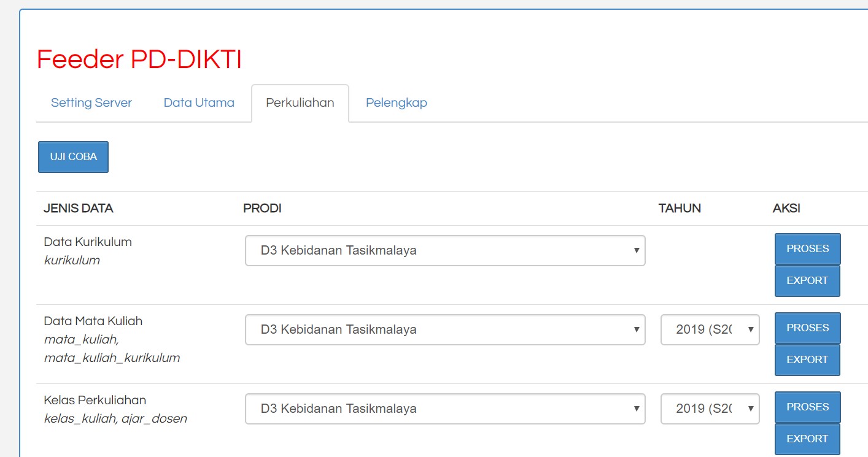Switch to the Data Utama tab
Screen dimensions: 868x457
199,103
